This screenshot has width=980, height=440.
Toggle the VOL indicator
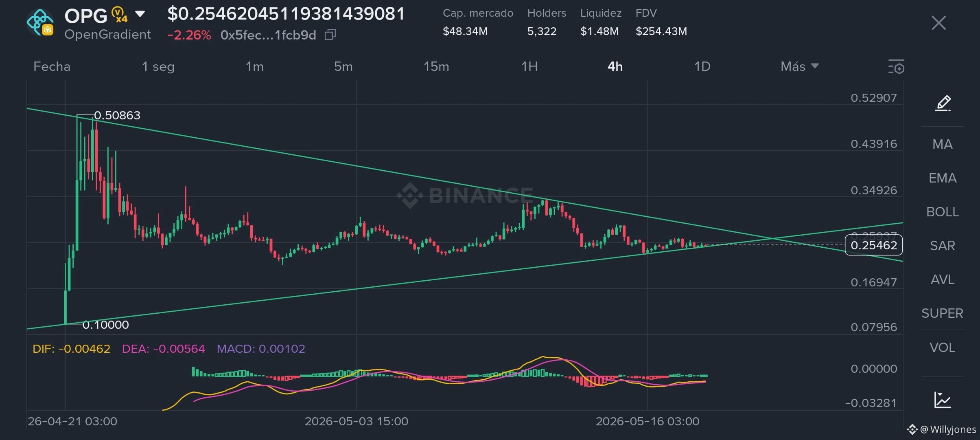coord(943,348)
